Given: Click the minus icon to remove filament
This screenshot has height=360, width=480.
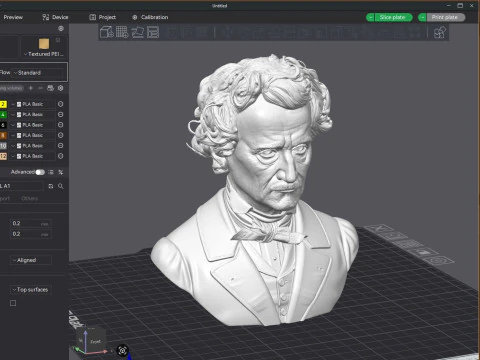Looking at the screenshot, I should tap(40, 88).
